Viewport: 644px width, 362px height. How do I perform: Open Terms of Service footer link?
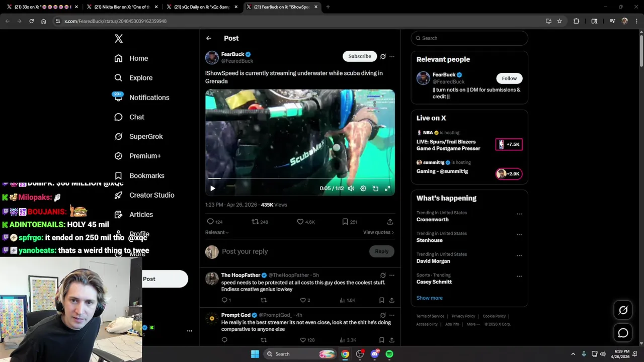point(430,316)
